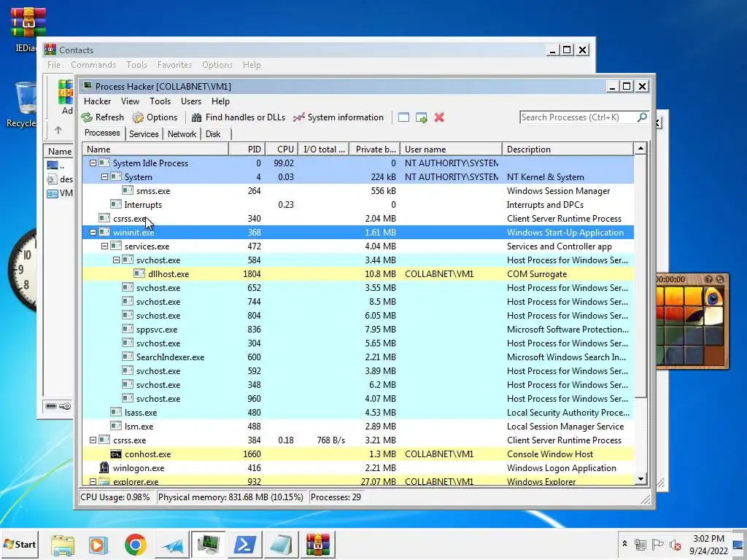The image size is (747, 560).
Task: Sort by the User name column
Action: (x=451, y=149)
